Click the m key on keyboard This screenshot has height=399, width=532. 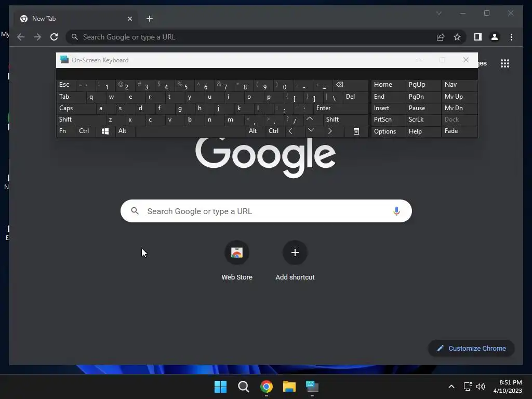pos(235,119)
